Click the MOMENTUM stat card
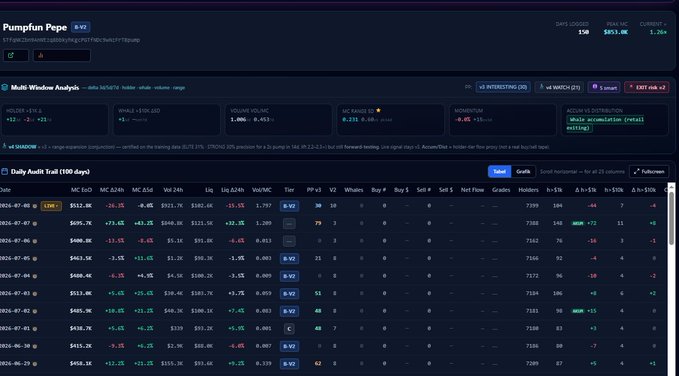The height and width of the screenshot is (376, 679). pyautogui.click(x=503, y=120)
